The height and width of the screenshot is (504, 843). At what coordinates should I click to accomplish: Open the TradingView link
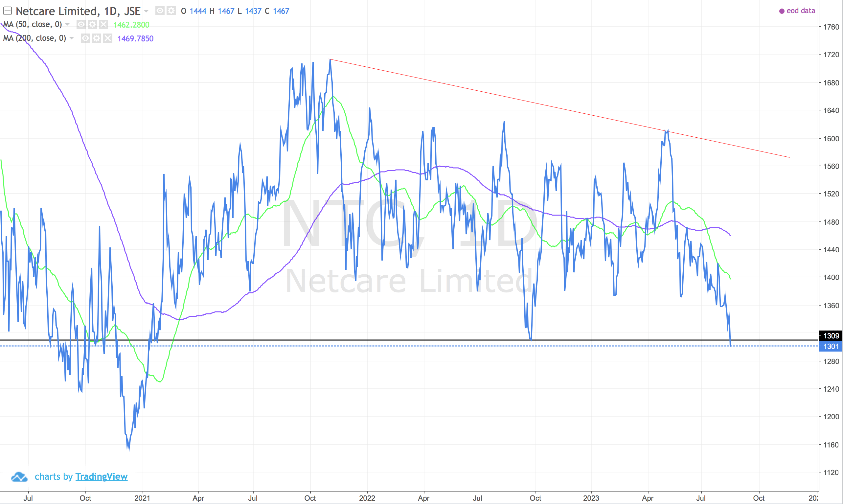[102, 476]
